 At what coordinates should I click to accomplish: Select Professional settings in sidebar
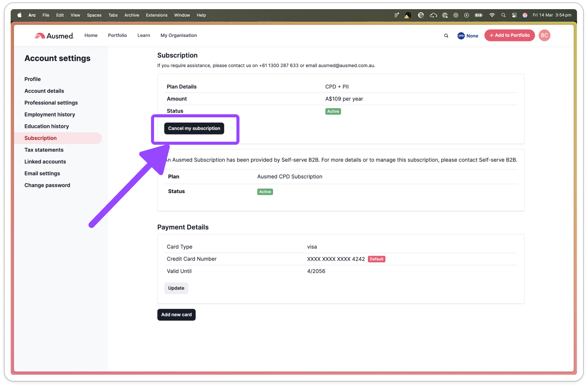coord(51,103)
